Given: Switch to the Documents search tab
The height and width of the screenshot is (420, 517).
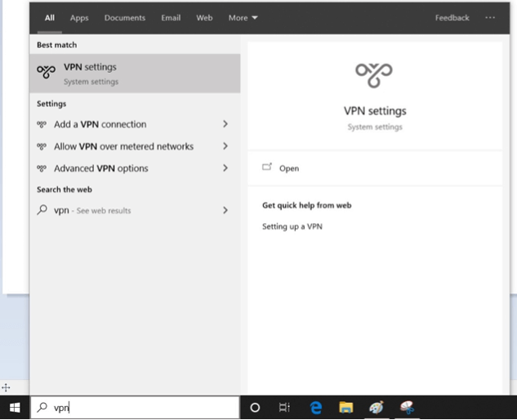Looking at the screenshot, I should point(125,18).
